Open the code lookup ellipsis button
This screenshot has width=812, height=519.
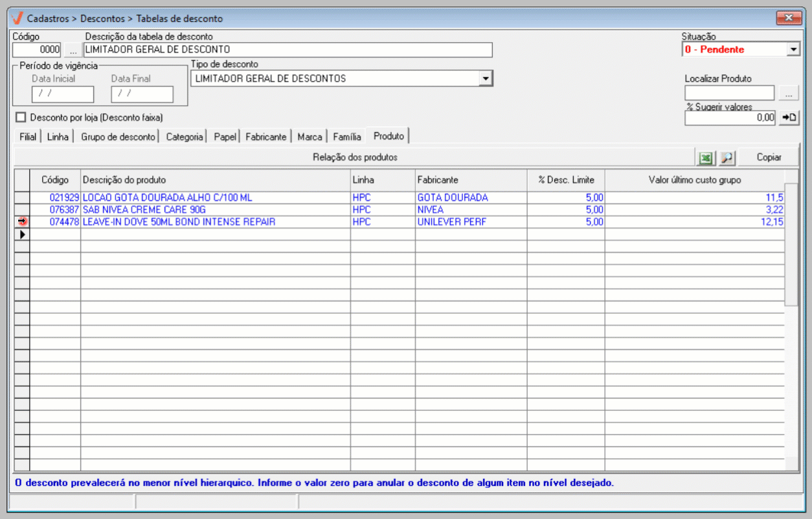pyautogui.click(x=73, y=50)
